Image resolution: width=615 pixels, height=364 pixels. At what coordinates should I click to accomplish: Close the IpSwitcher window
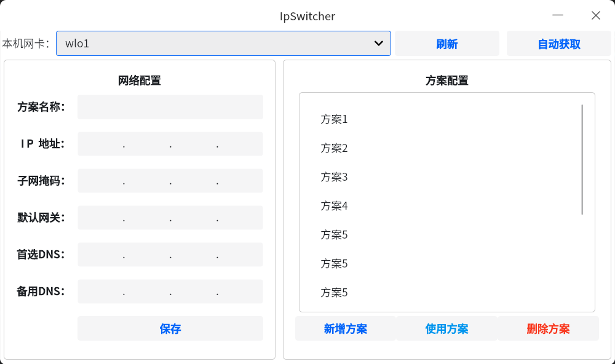click(596, 15)
